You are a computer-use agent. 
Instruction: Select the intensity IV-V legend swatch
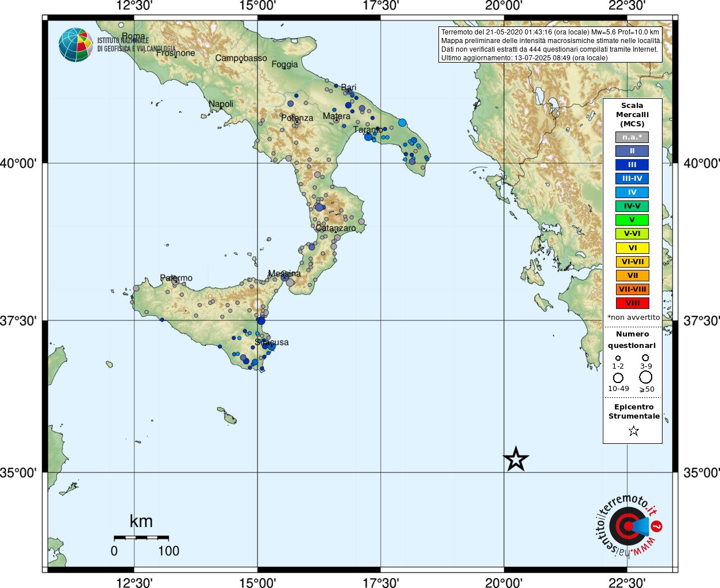pyautogui.click(x=632, y=206)
